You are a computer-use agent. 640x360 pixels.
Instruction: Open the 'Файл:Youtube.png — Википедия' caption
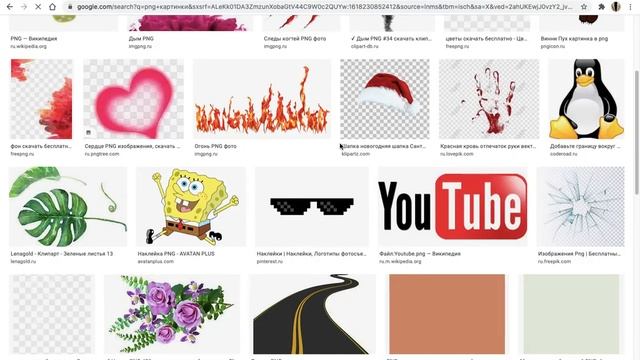(x=420, y=253)
